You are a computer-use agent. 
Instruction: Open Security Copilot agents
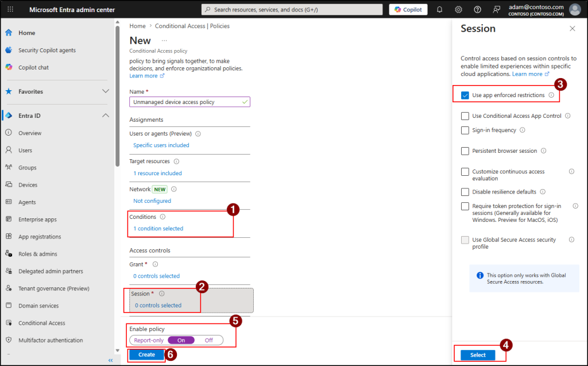tap(47, 50)
